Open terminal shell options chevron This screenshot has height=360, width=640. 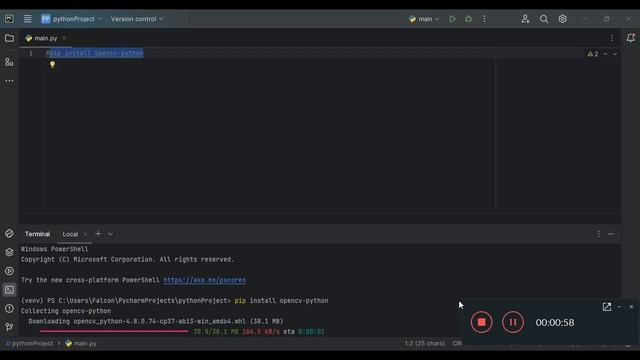coord(110,234)
